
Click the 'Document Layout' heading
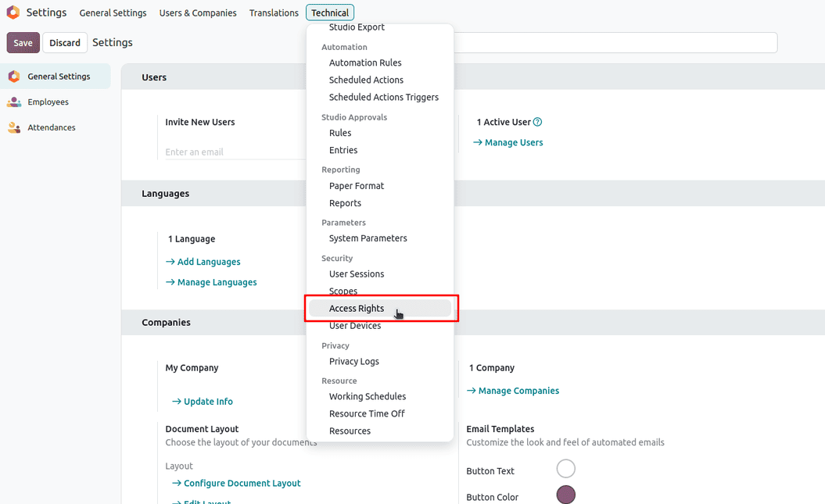point(202,429)
